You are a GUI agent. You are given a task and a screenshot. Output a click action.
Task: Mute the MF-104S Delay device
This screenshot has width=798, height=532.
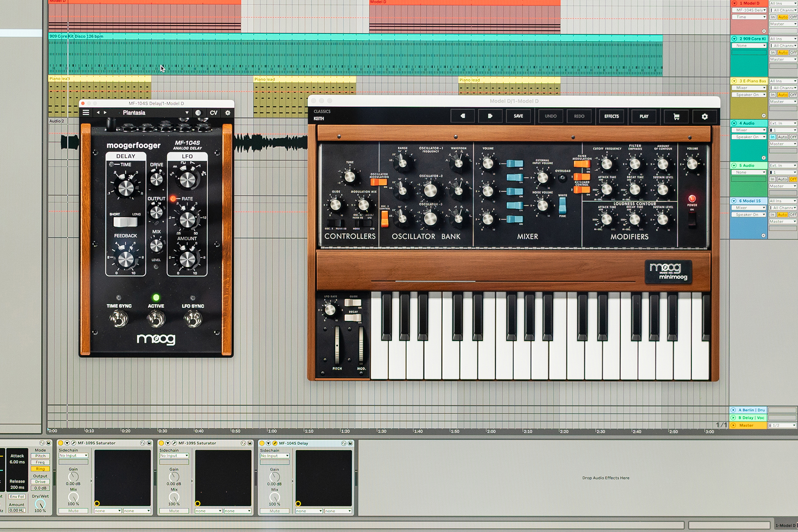click(x=274, y=511)
